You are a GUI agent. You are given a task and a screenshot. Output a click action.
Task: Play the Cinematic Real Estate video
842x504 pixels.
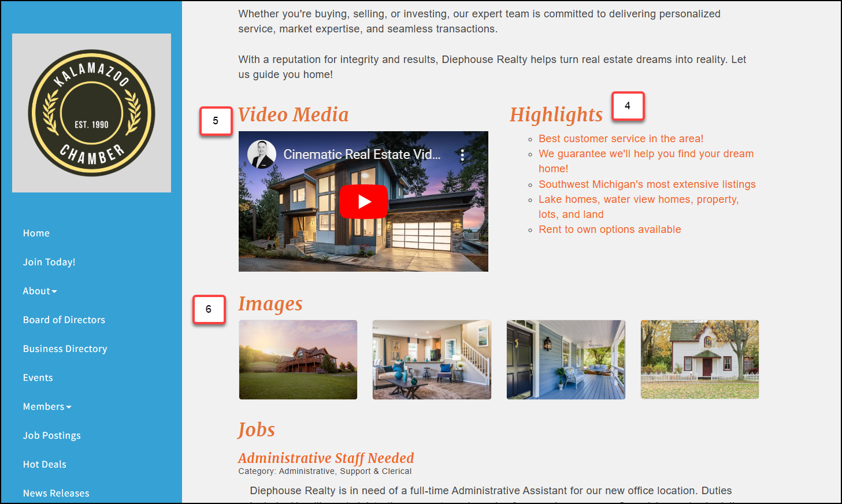[363, 202]
